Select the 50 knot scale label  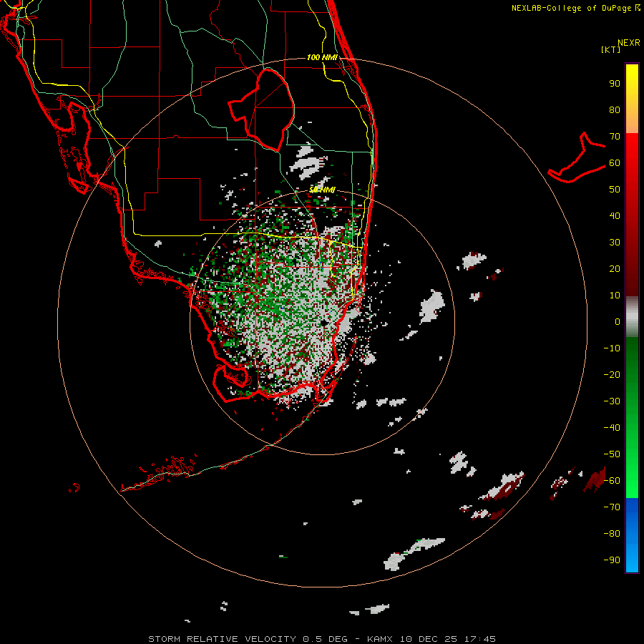tap(615, 190)
